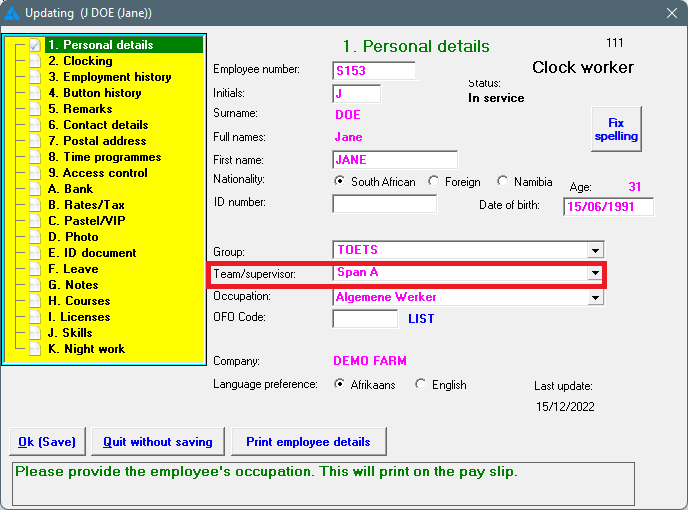Click the page icon beside Access control
Screen dimensions: 688x510
(35, 173)
